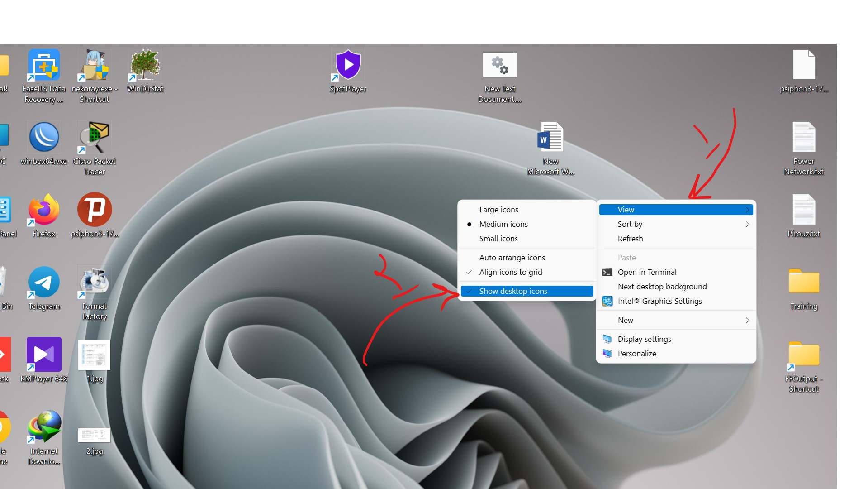
Task: Choose Next desktop background
Action: (x=676, y=287)
